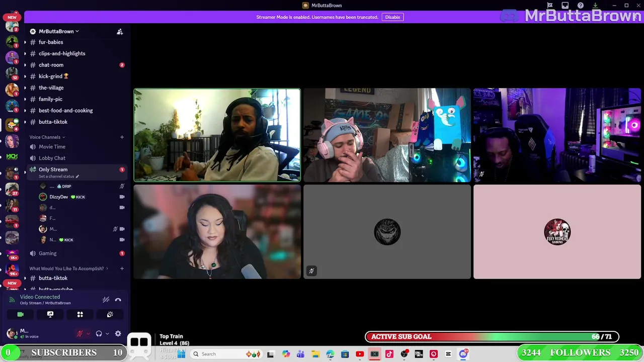Image resolution: width=644 pixels, height=362 pixels.
Task: Expand the clips-and-highlights channel arrow
Action: tap(25, 54)
